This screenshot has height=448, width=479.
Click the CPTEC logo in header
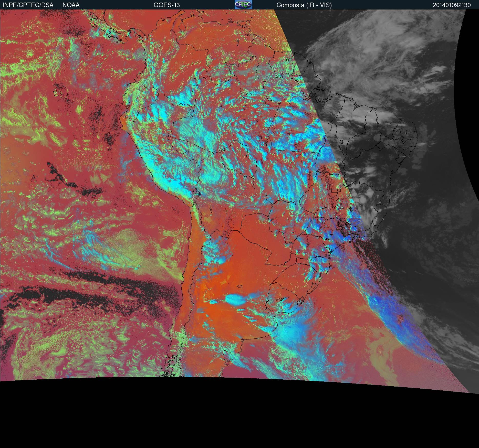point(243,5)
